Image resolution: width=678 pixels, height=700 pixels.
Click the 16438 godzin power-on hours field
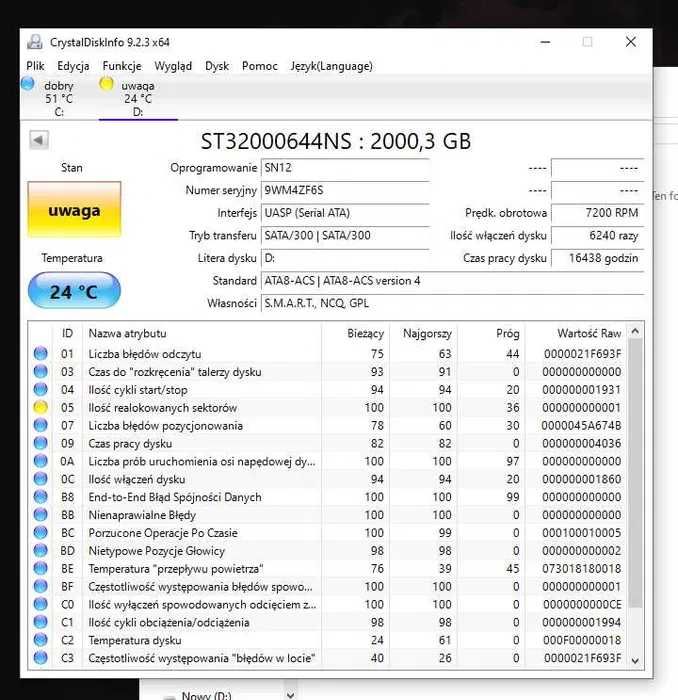click(x=597, y=258)
